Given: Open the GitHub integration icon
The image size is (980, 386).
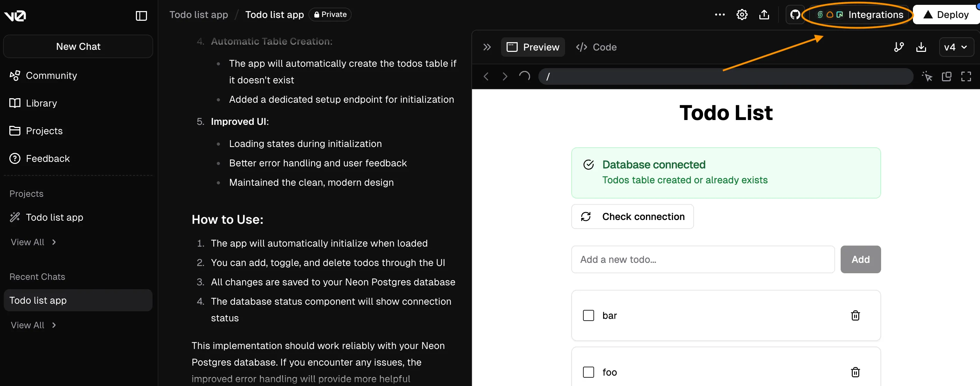Looking at the screenshot, I should (x=795, y=15).
